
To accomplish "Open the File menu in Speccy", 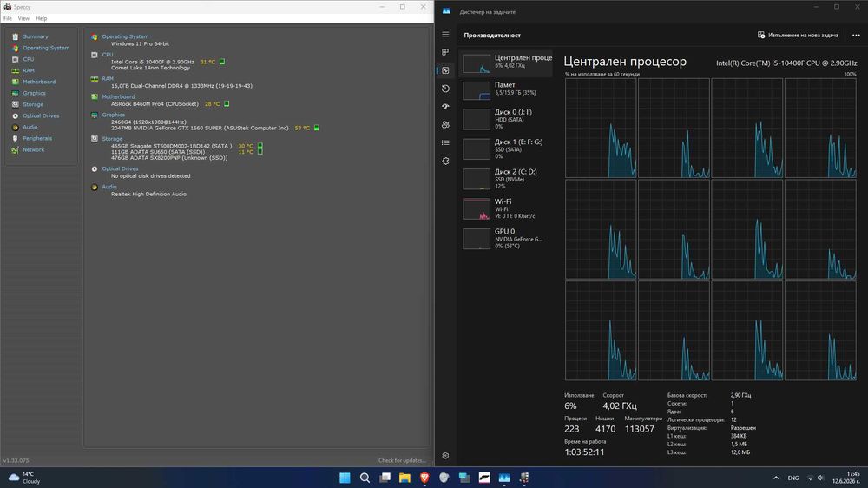I will click(8, 18).
